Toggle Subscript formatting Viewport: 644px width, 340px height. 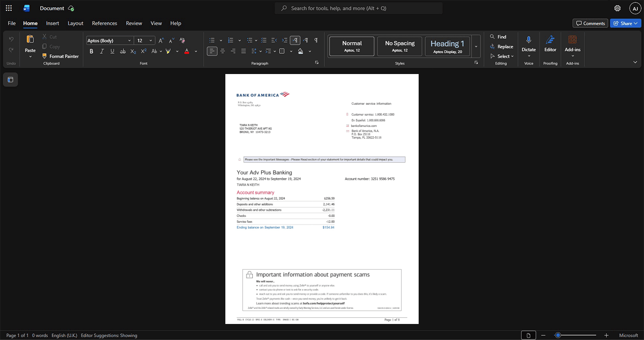[133, 51]
